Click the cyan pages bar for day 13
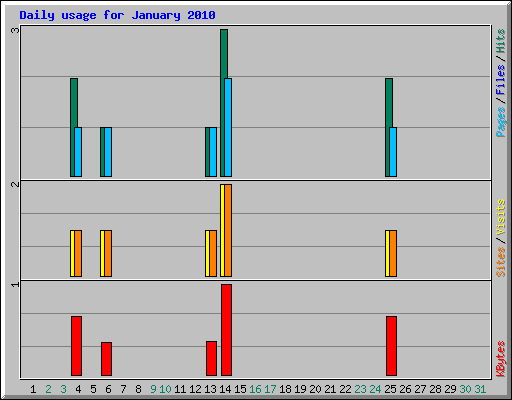This screenshot has width=512, height=400. pyautogui.click(x=213, y=152)
